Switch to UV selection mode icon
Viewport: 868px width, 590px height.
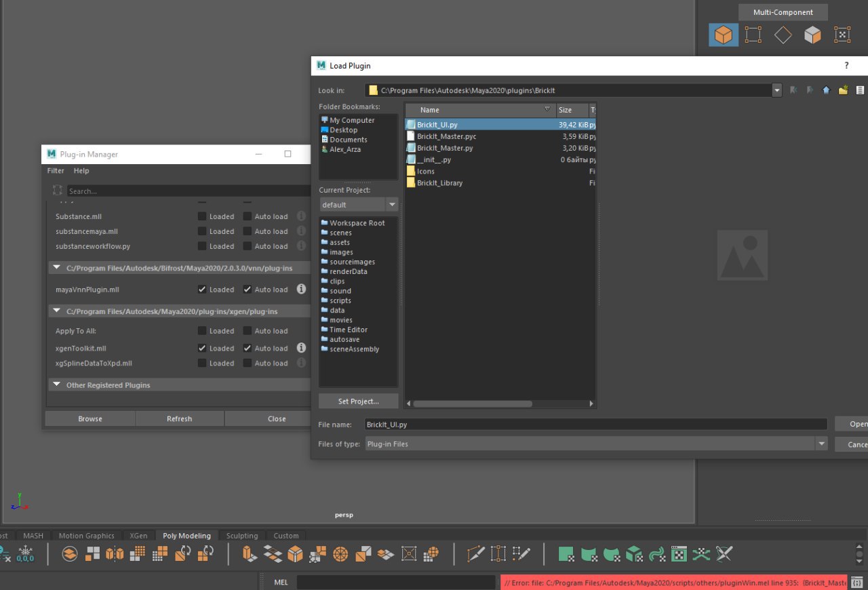pyautogui.click(x=842, y=35)
